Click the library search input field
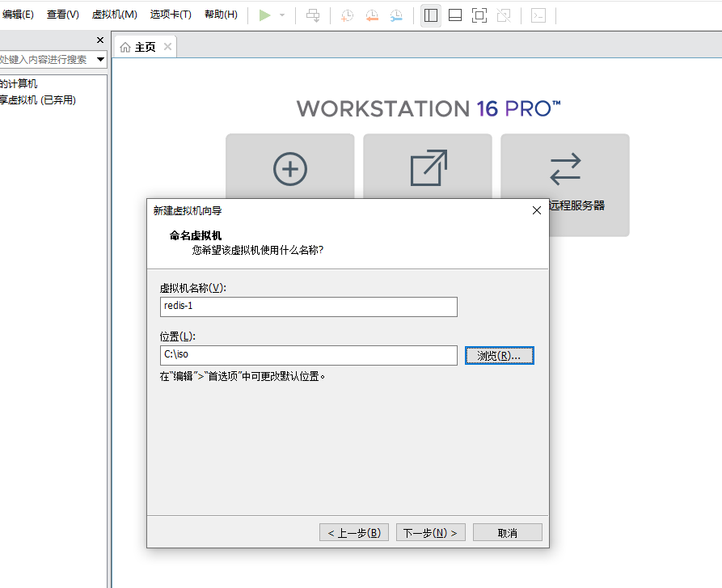Image resolution: width=722 pixels, height=588 pixels. click(x=46, y=59)
